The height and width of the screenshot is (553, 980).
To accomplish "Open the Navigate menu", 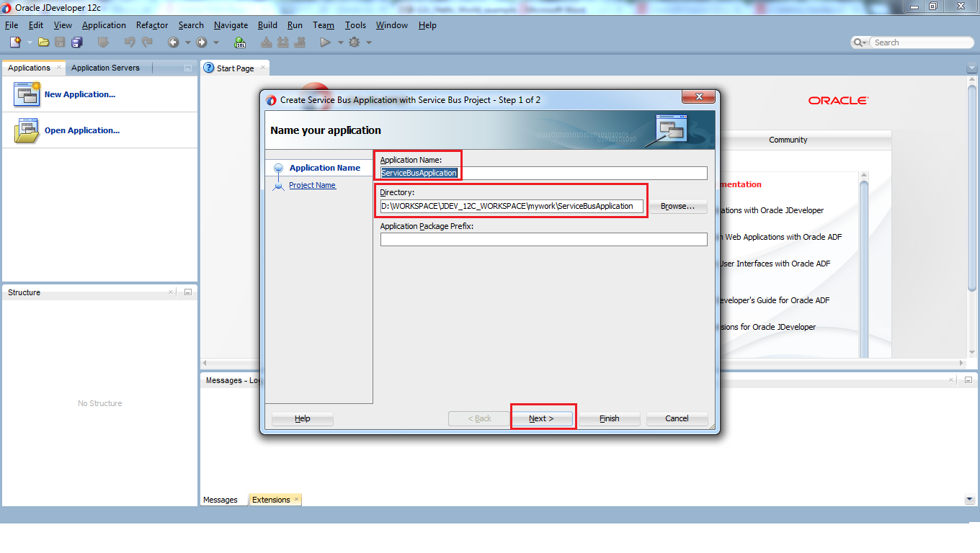I will [x=231, y=25].
